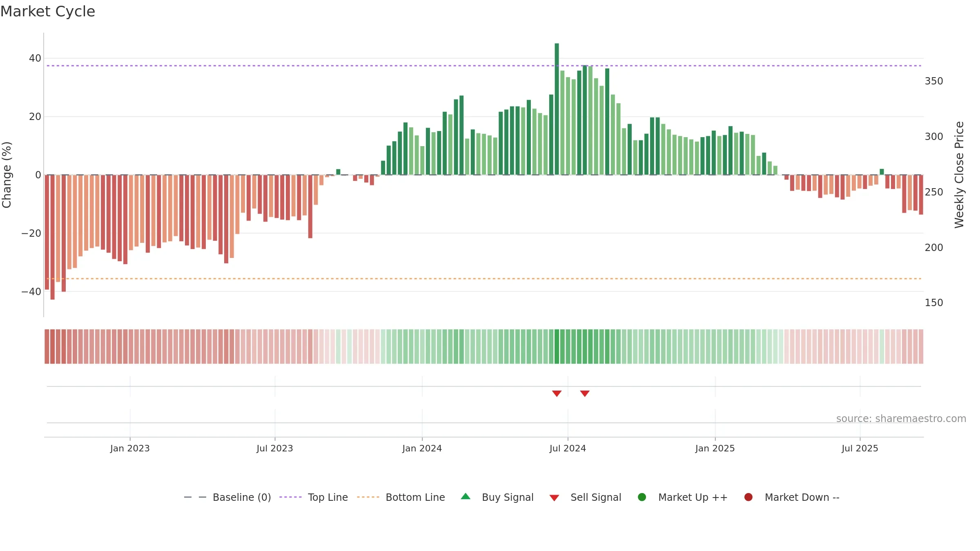
Task: Click the Jul 2024 axis label
Action: coord(568,448)
